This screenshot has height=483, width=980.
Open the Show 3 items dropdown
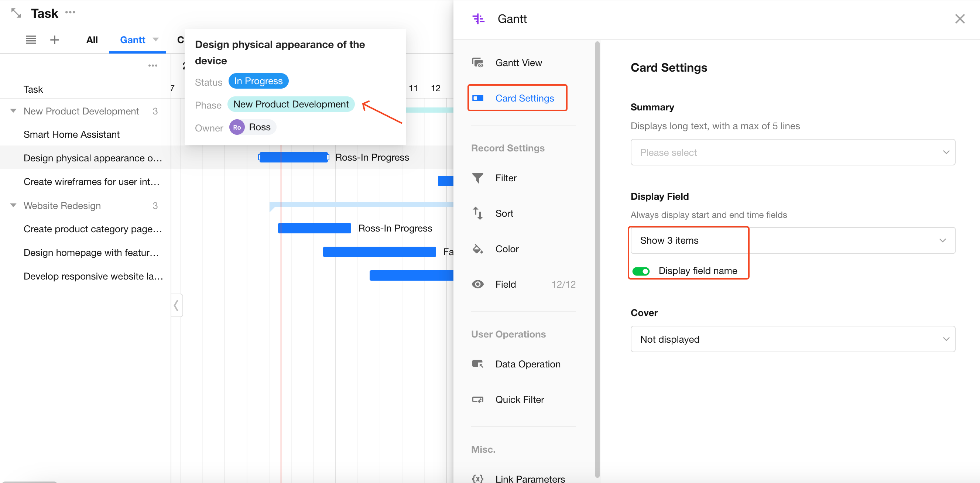(x=793, y=240)
